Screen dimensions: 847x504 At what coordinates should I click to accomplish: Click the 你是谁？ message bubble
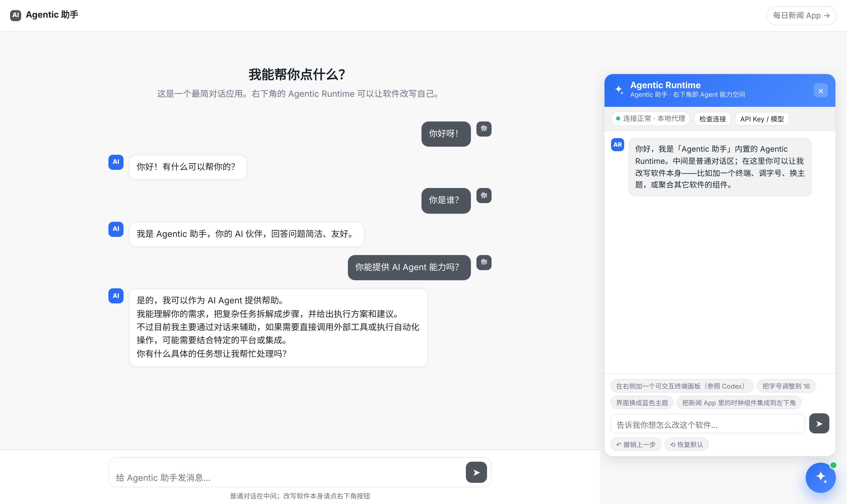[x=446, y=201]
